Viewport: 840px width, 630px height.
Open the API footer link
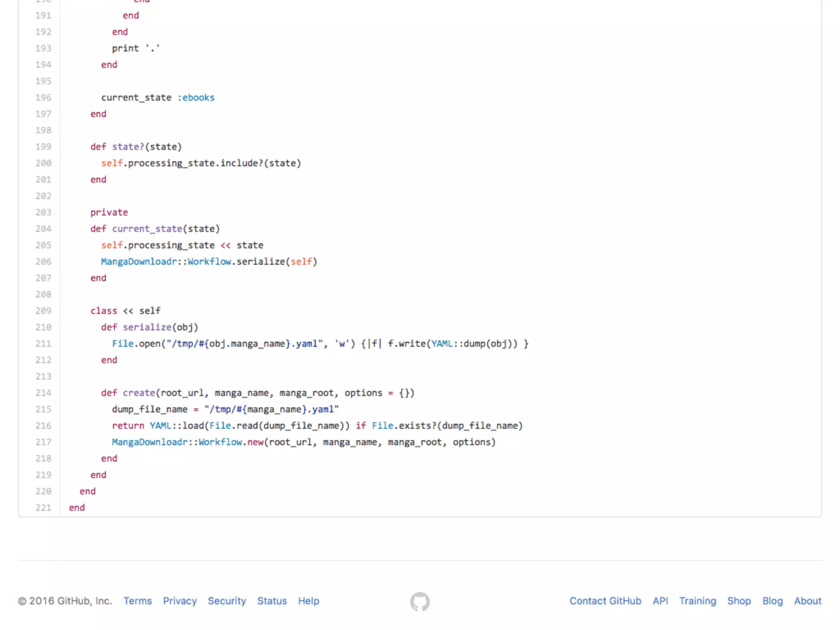[660, 601]
